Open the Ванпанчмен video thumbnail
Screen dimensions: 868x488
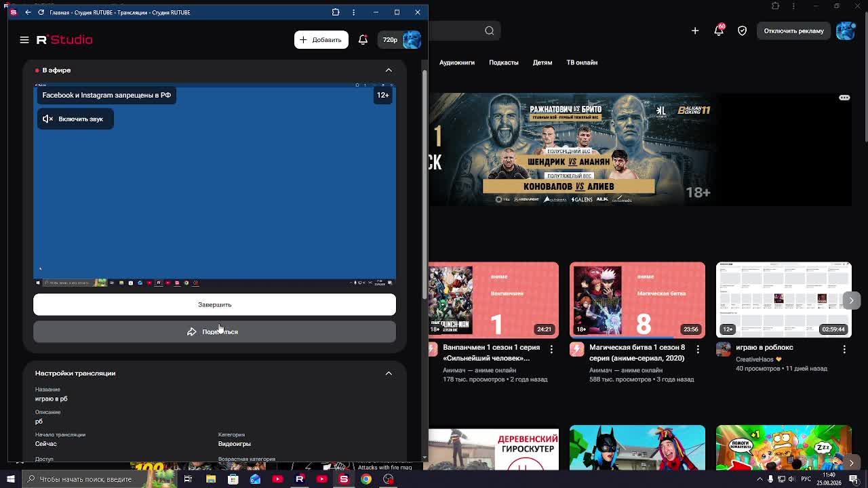[x=494, y=300]
